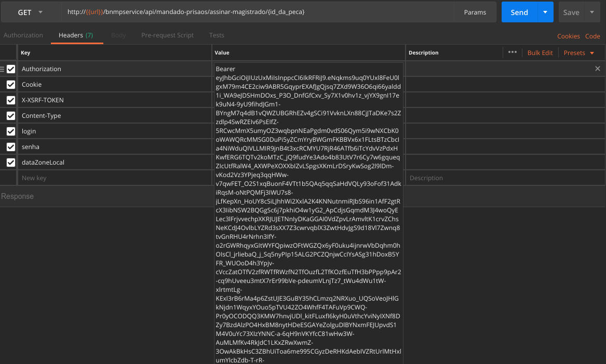
Task: Click the Content-Type key cell
Action: click(115, 116)
